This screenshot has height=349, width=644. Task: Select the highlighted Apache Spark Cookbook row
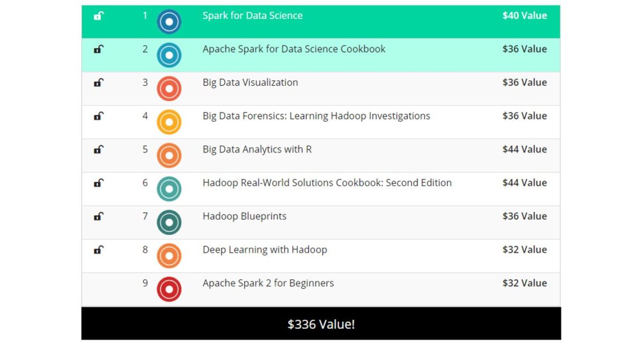[322, 55]
